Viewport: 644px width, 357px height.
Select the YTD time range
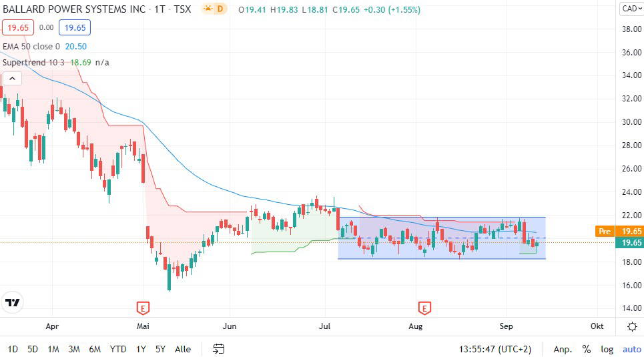pos(118,349)
